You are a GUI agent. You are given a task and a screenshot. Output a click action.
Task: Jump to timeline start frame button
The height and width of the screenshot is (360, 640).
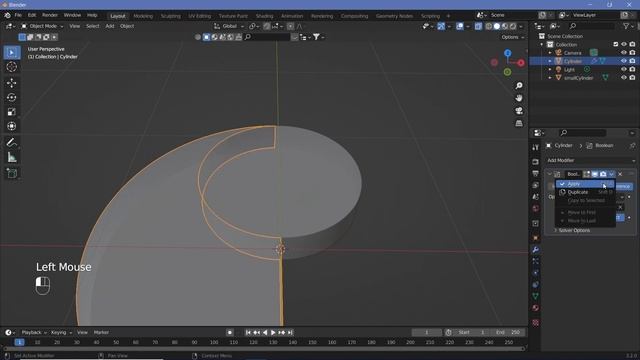coord(248,333)
